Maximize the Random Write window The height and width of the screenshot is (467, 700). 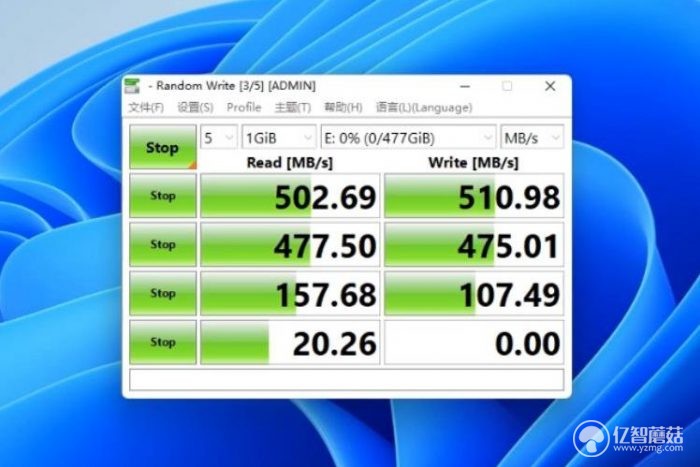[x=507, y=86]
